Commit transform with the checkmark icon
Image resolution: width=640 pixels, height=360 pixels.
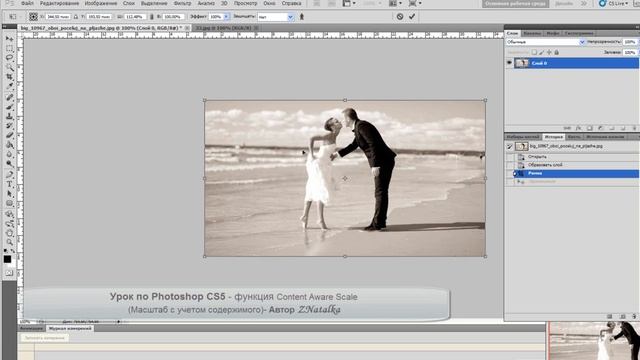(412, 16)
